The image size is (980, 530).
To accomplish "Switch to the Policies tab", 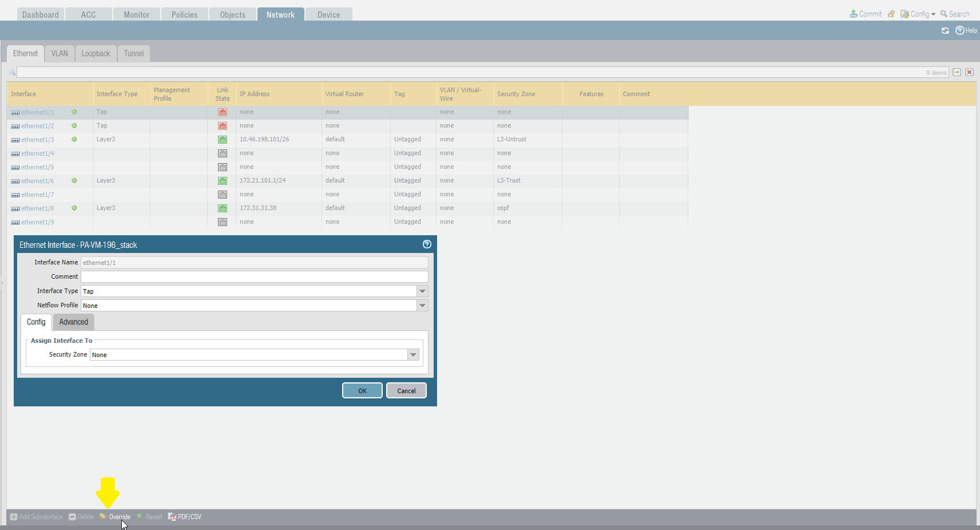I will pos(184,15).
